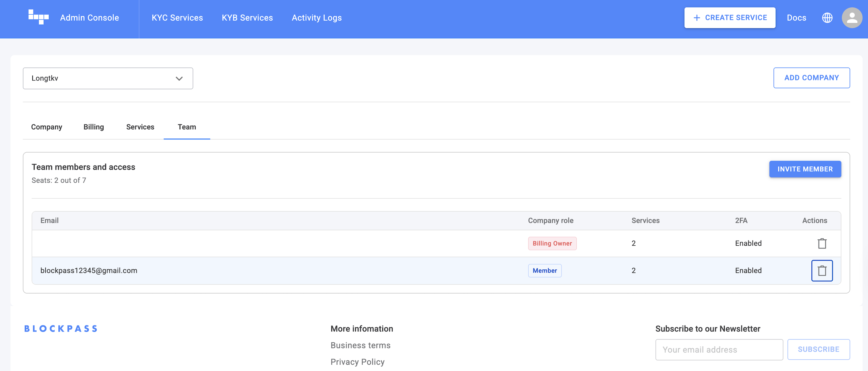Screen dimensions: 868x371
Task: Open KYC Services in top navigation
Action: (x=177, y=17)
